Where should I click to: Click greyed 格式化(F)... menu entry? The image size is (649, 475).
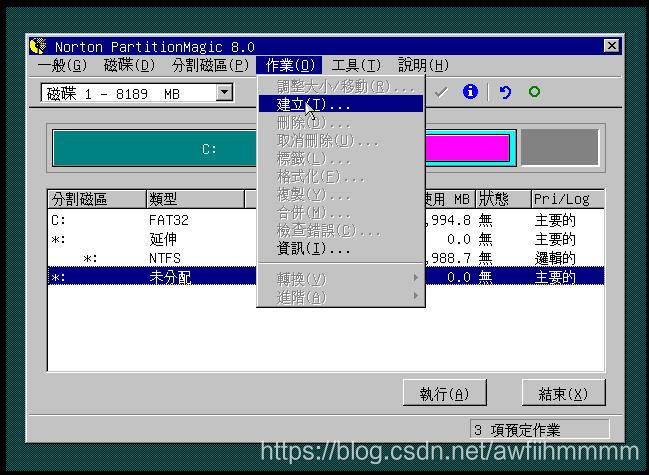click(x=341, y=177)
